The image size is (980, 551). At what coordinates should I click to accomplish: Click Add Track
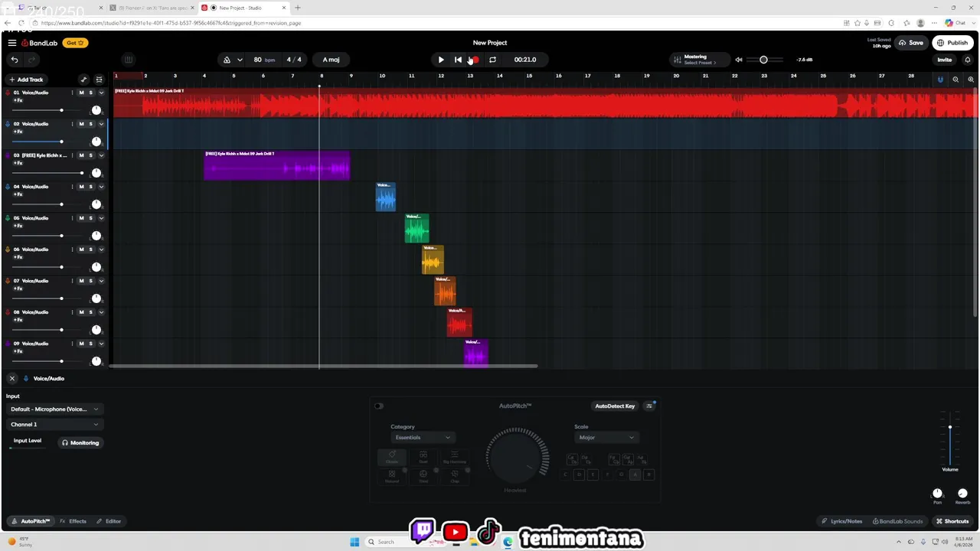click(x=26, y=80)
